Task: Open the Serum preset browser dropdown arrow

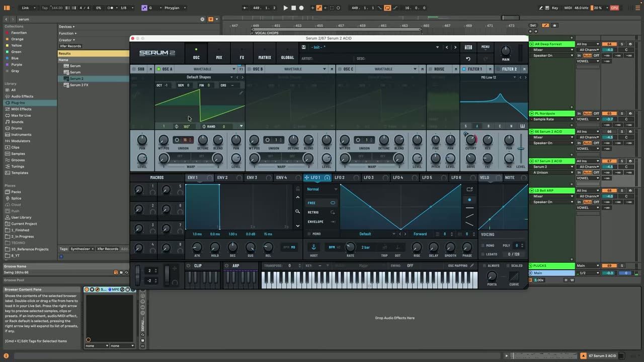Action: pyautogui.click(x=437, y=47)
